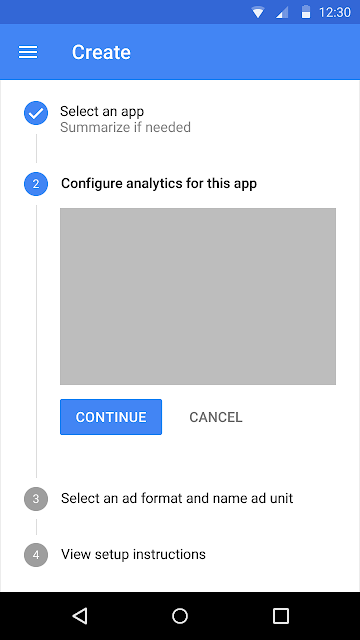Tap the 'Summarize if needed' subtitle
The width and height of the screenshot is (360, 640).
click(125, 127)
